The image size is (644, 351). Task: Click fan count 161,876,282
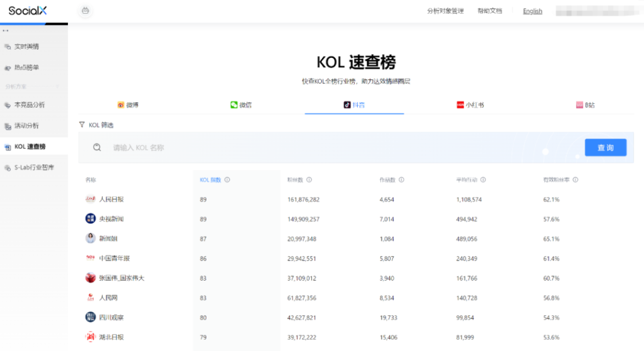[x=303, y=200]
